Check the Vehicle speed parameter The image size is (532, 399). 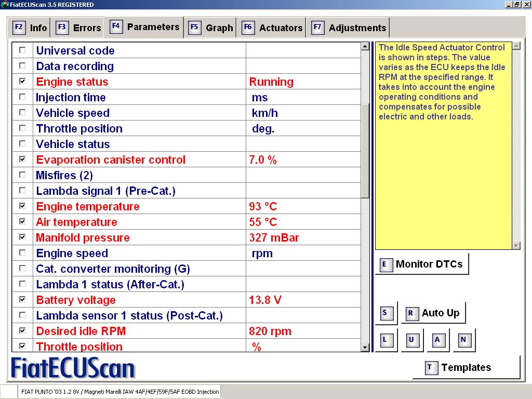click(x=22, y=113)
